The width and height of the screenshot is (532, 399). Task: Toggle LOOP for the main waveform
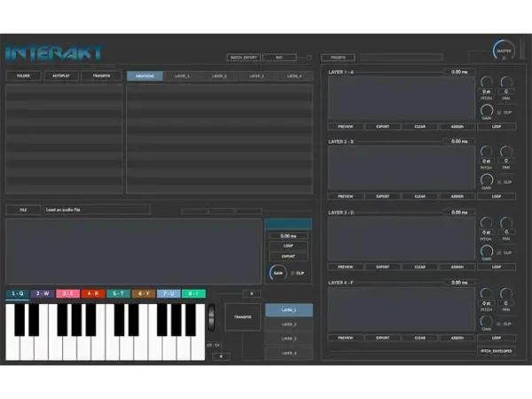click(288, 246)
